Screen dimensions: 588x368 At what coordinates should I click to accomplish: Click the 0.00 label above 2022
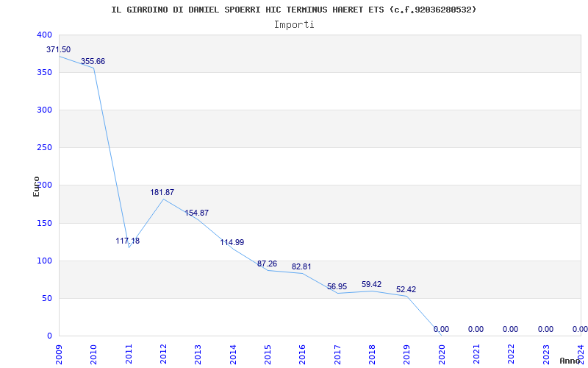pyautogui.click(x=510, y=329)
